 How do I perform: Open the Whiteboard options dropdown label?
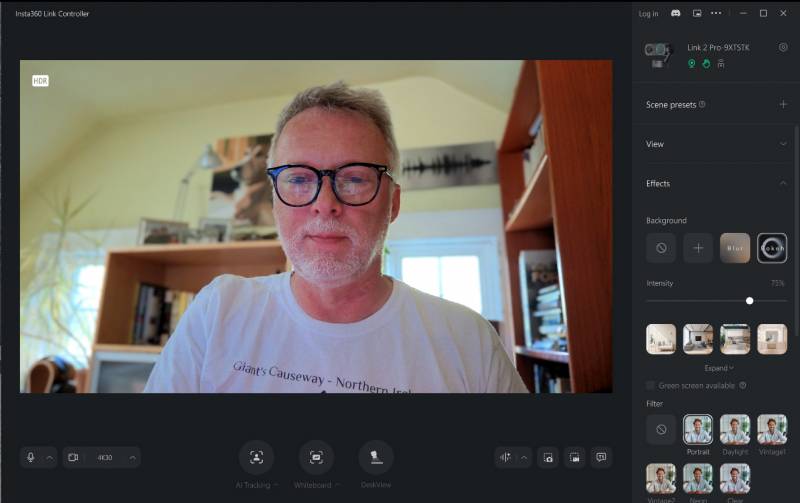point(316,485)
